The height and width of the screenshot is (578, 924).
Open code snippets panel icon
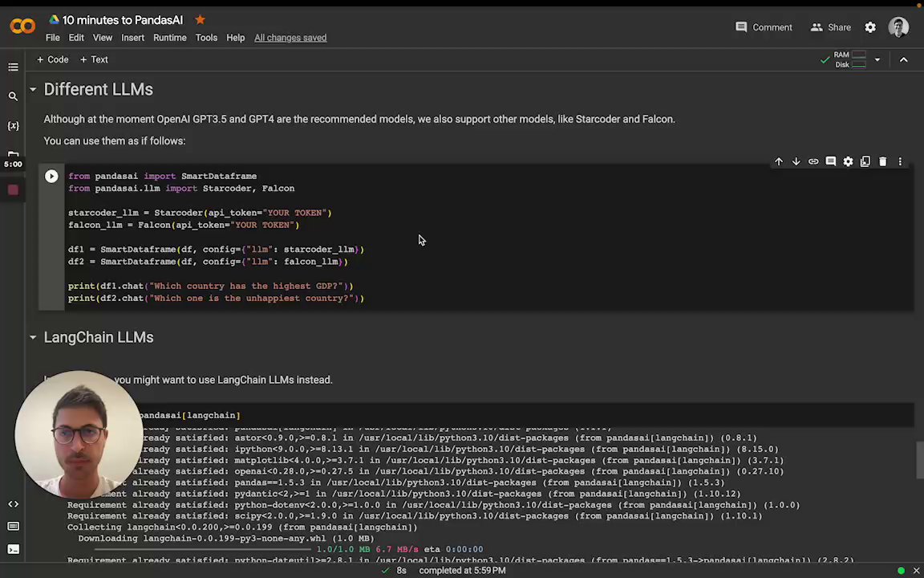(x=13, y=504)
